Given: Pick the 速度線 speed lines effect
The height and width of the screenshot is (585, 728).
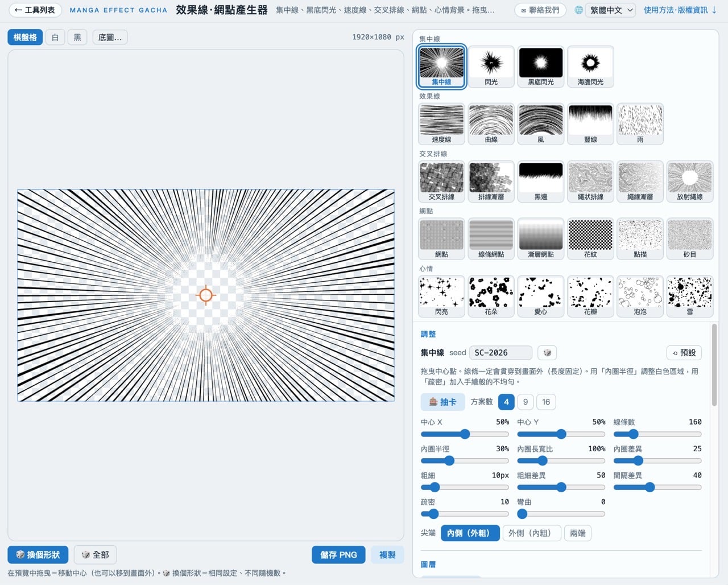Looking at the screenshot, I should pyautogui.click(x=441, y=124).
